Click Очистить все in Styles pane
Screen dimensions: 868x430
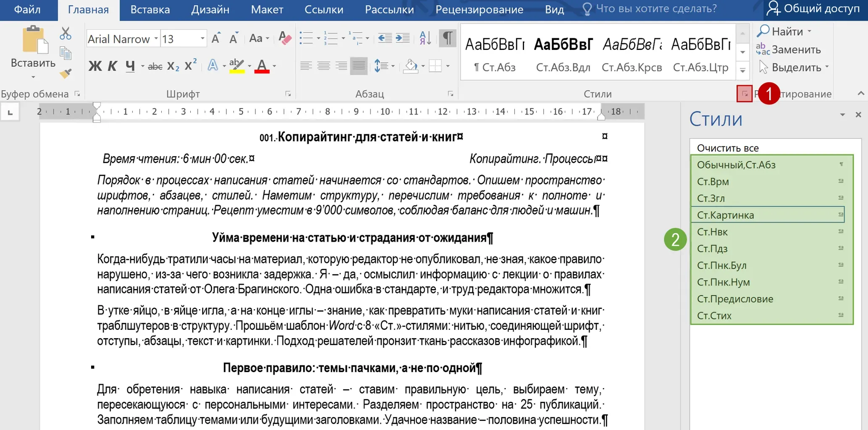tap(727, 148)
